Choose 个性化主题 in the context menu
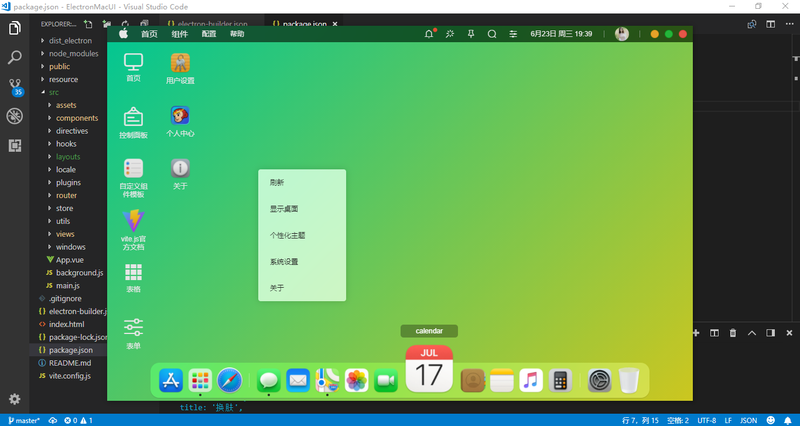Screen dimensions: 800x426 (x=302, y=236)
